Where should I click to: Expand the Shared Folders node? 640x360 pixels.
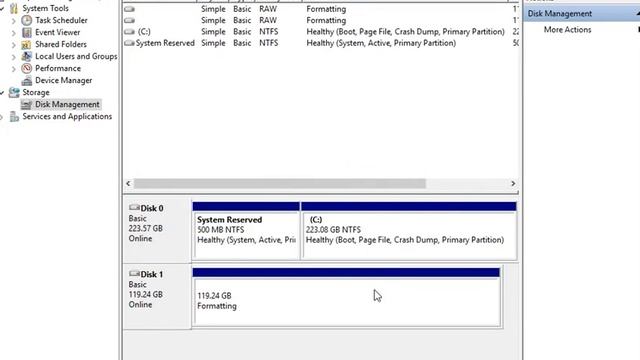pyautogui.click(x=13, y=44)
